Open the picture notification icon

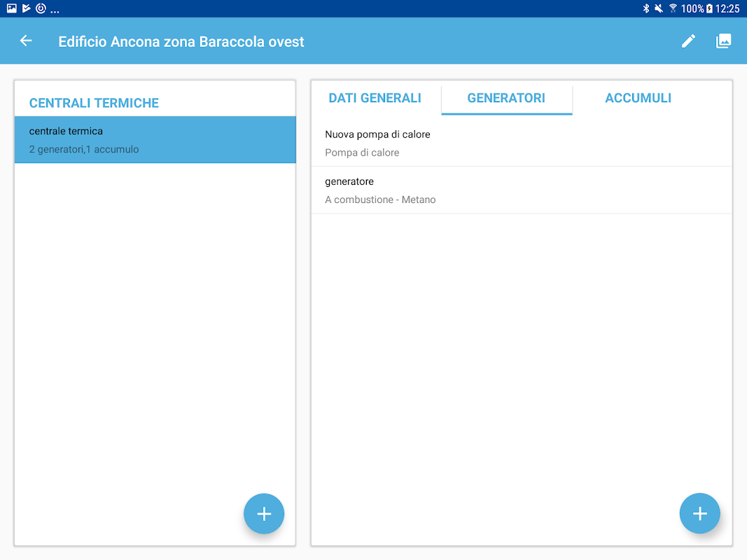tap(11, 8)
